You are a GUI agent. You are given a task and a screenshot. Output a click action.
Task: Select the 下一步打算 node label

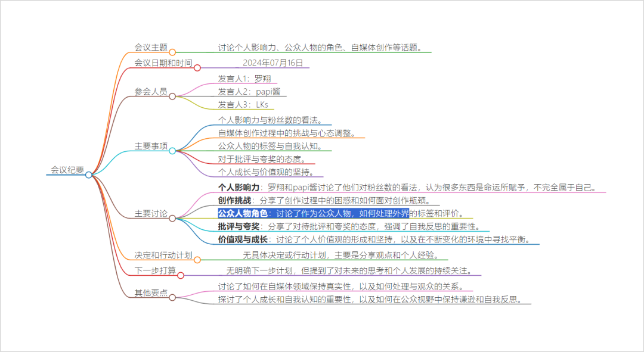pyautogui.click(x=155, y=270)
